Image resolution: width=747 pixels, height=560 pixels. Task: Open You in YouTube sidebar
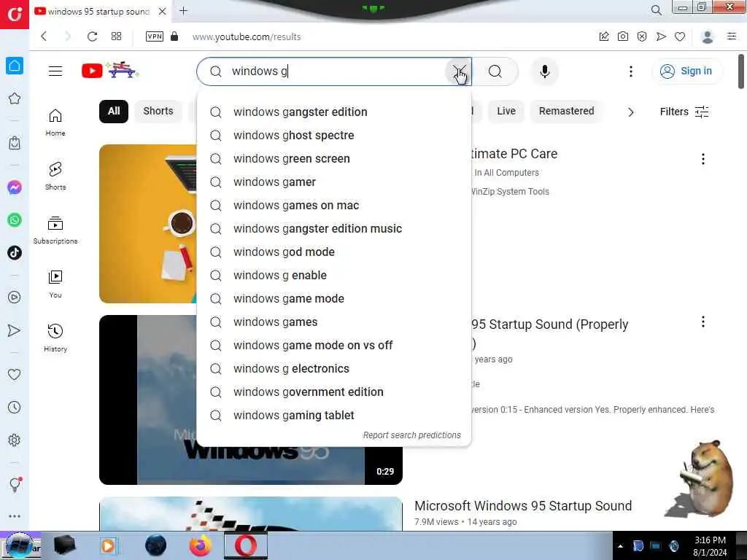pos(55,284)
